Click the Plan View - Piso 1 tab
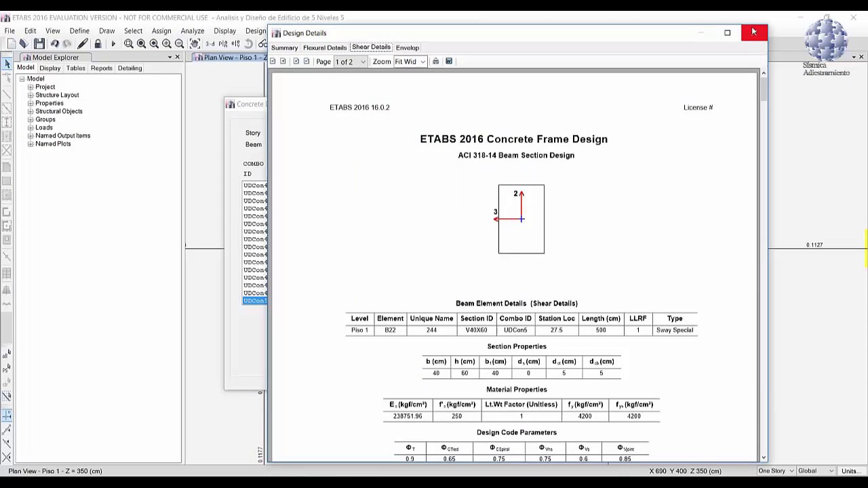Image resolution: width=868 pixels, height=488 pixels. [x=229, y=57]
